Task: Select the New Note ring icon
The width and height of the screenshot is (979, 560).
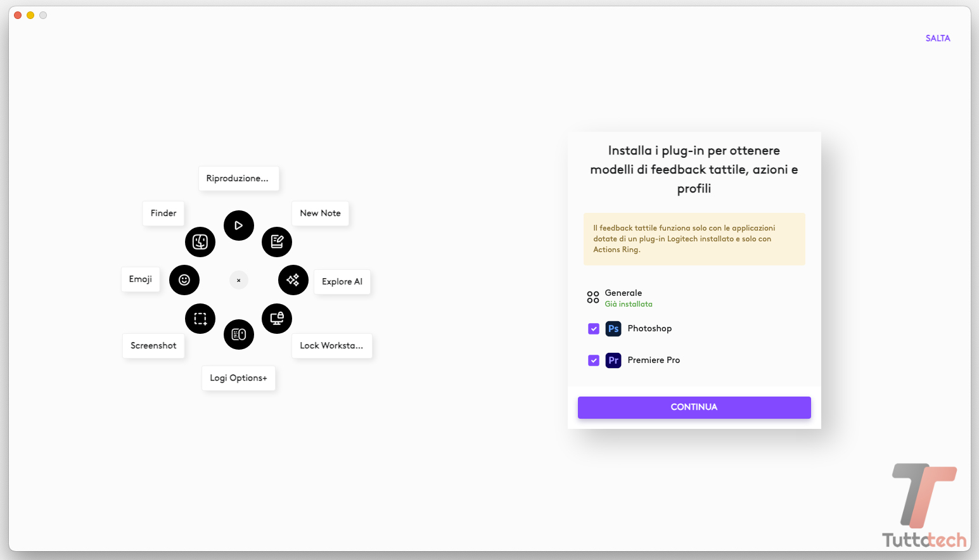Action: click(277, 241)
